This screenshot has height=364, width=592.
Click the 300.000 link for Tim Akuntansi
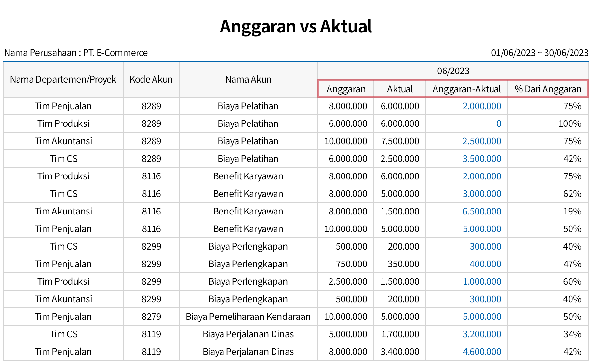point(485,299)
